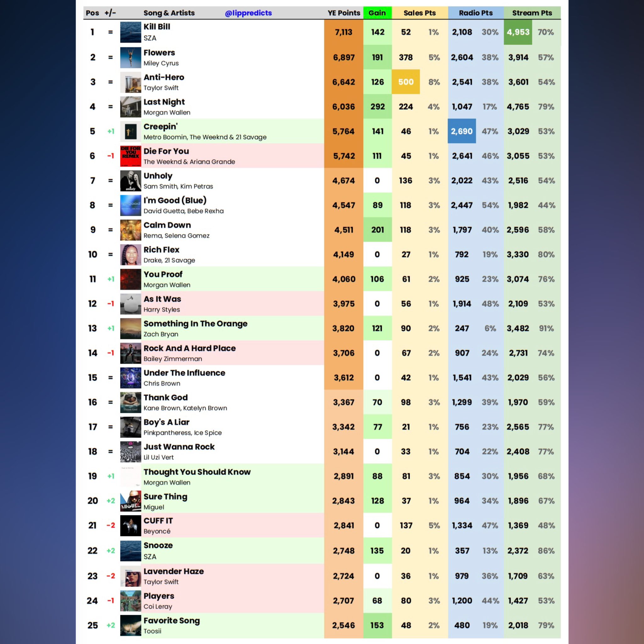
Task: Click the Radio Pts column header
Action: tap(475, 13)
